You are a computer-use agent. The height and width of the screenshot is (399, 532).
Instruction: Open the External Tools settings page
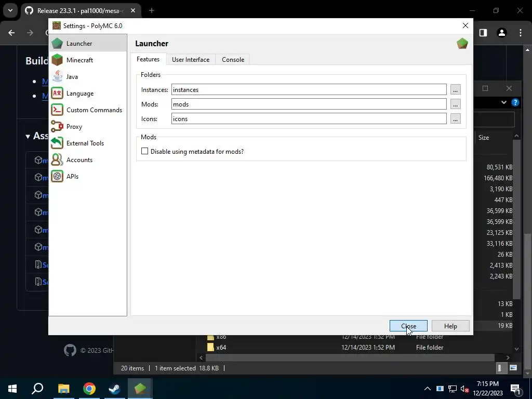point(88,143)
